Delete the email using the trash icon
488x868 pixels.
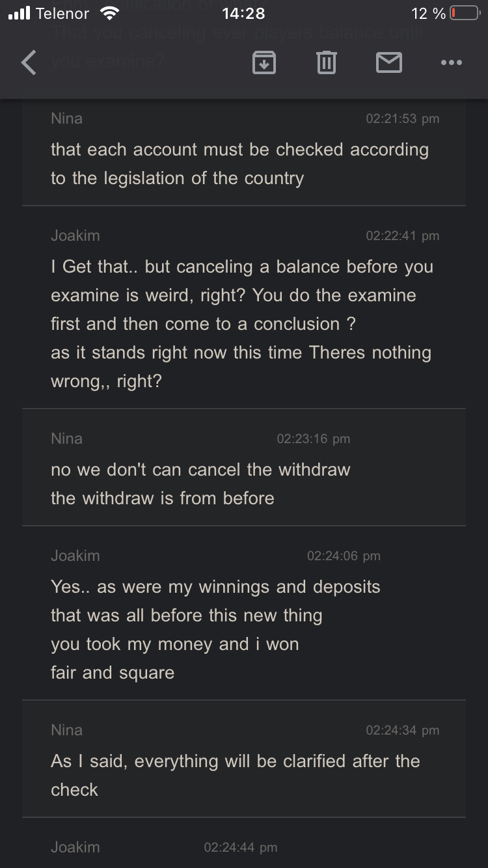(326, 62)
